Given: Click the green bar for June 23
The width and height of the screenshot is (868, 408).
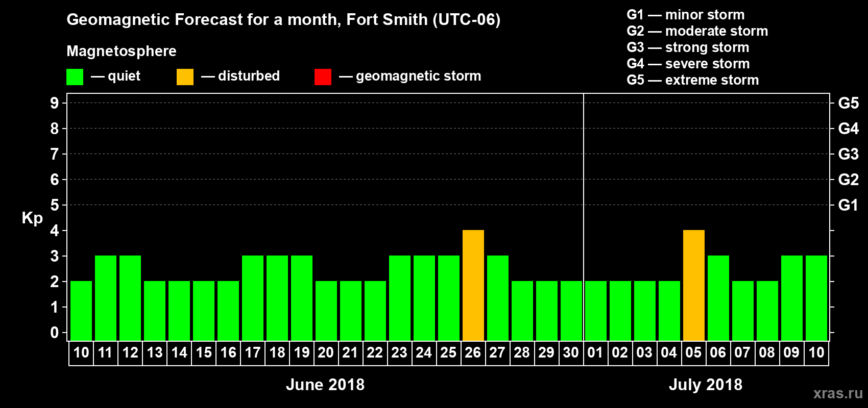Looking at the screenshot, I should click(x=400, y=298).
